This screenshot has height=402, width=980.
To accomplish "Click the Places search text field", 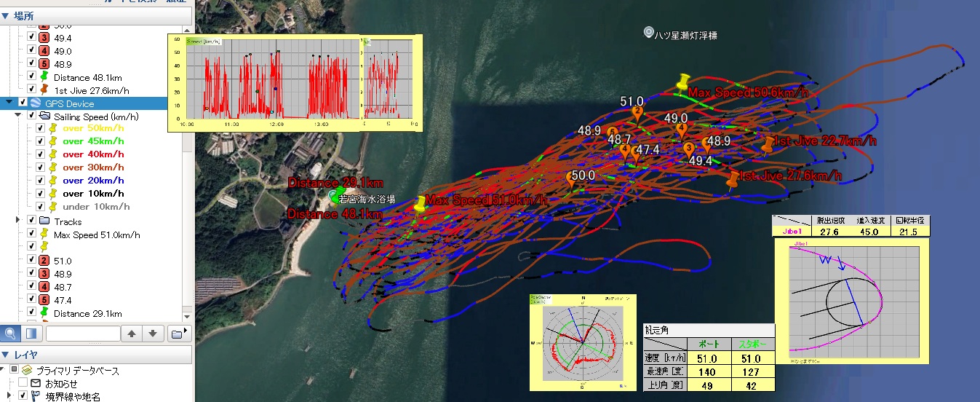I will [83, 334].
